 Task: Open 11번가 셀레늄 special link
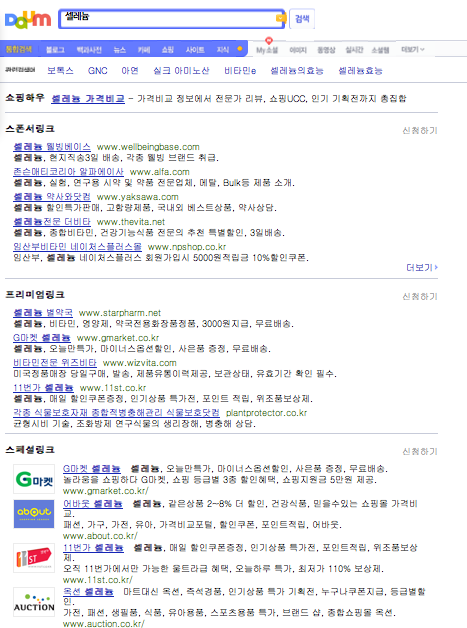tap(93, 548)
